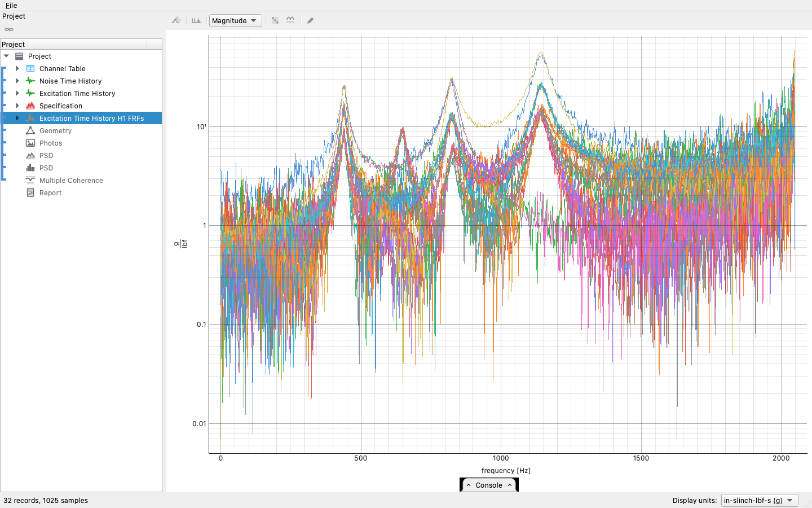Image resolution: width=812 pixels, height=508 pixels.
Task: Select Noise Time History item
Action: (70, 81)
